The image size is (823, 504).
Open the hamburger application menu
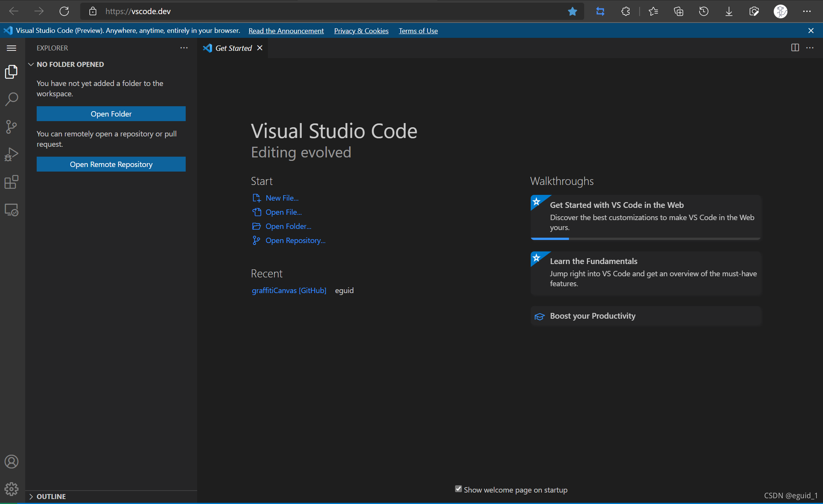[x=11, y=48]
